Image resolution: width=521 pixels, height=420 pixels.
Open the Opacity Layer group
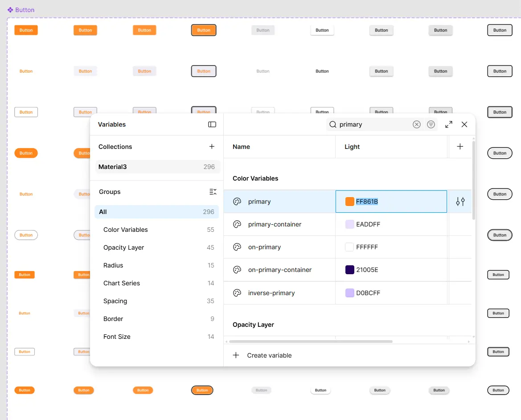pos(156,247)
